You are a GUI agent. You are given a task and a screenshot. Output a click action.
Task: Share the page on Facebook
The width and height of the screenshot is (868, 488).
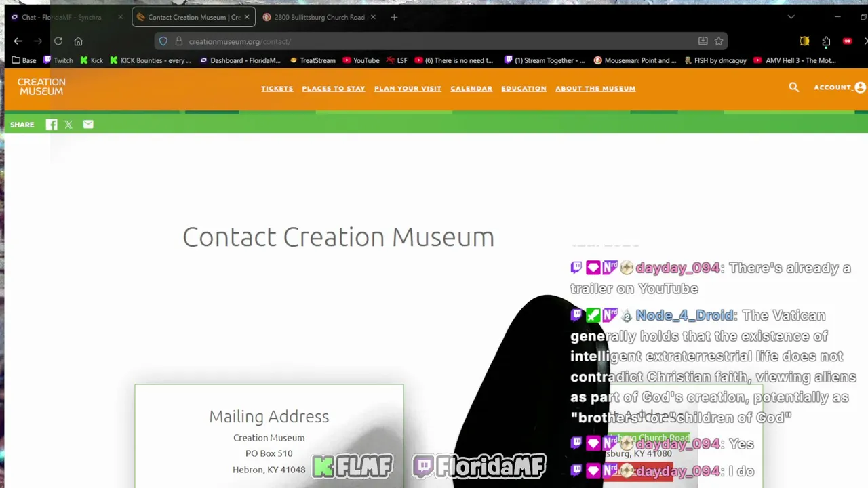click(x=52, y=125)
